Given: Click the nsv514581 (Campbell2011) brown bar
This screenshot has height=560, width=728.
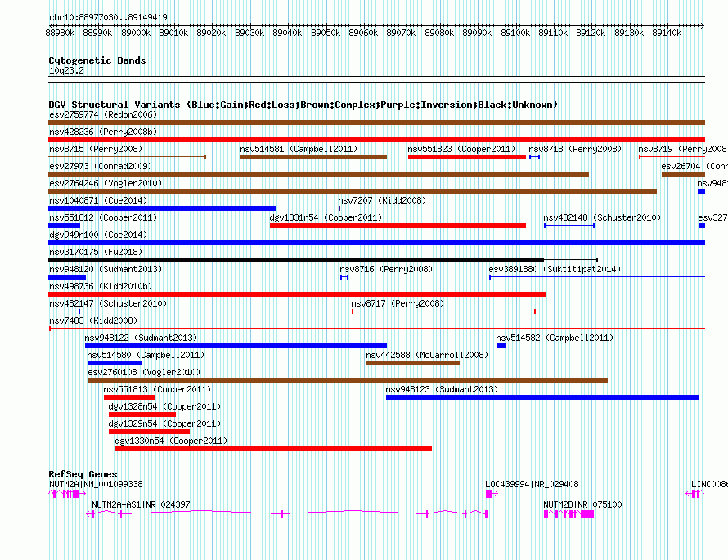Looking at the screenshot, I should pos(313,157).
